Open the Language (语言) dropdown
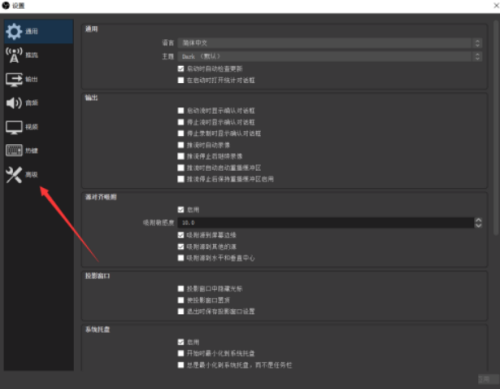The image size is (500, 389). pyautogui.click(x=330, y=43)
